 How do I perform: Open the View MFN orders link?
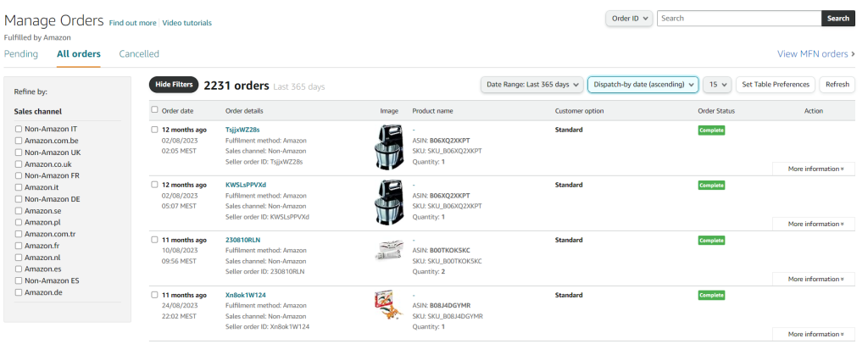click(815, 54)
